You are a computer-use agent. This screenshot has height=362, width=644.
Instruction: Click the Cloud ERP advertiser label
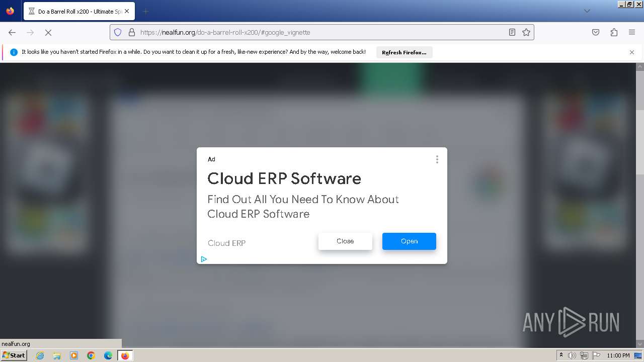(227, 243)
